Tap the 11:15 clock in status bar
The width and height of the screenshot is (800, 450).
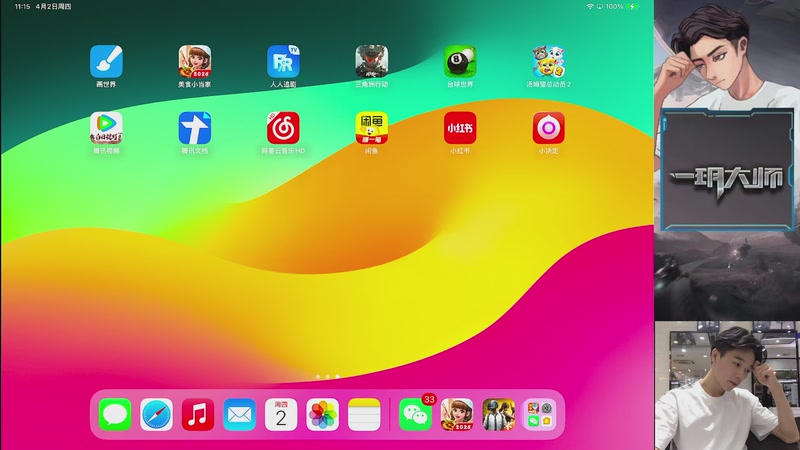click(22, 7)
